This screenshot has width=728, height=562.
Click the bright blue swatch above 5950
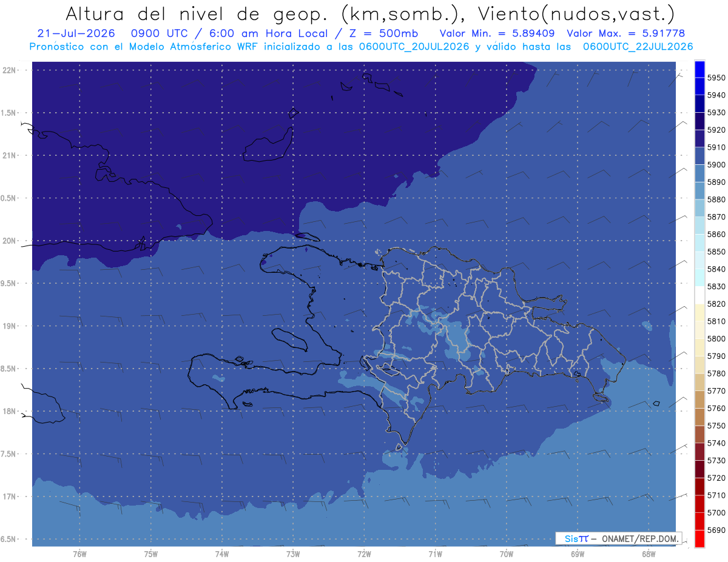click(x=699, y=69)
